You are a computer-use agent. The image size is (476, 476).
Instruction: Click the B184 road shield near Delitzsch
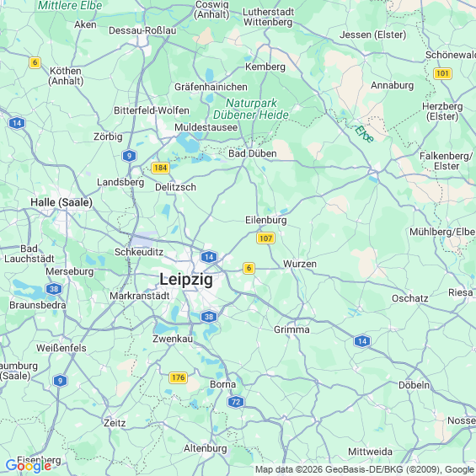coord(160,168)
